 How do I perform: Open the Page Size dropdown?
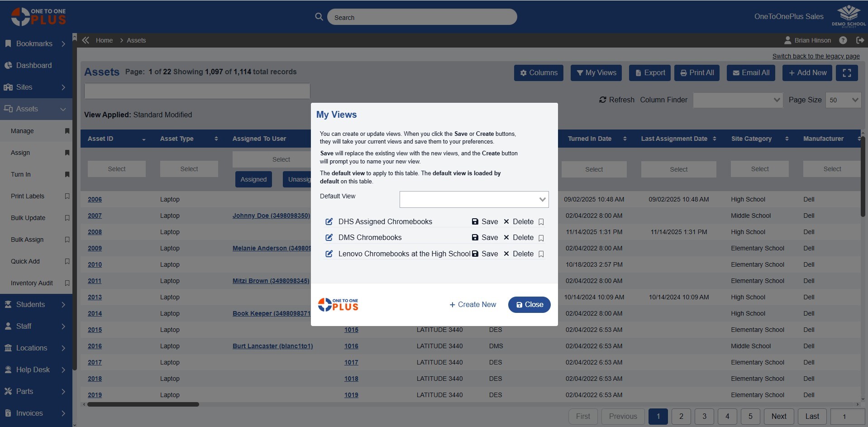pos(843,100)
